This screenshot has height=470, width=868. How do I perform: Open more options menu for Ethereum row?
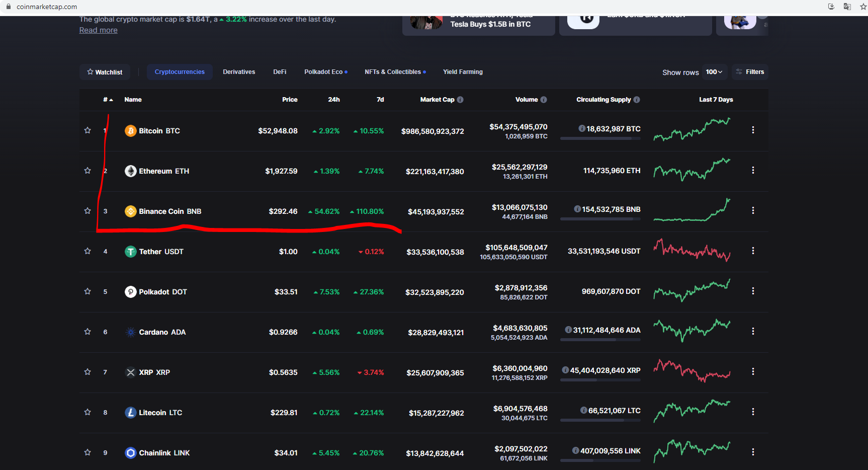(x=753, y=170)
